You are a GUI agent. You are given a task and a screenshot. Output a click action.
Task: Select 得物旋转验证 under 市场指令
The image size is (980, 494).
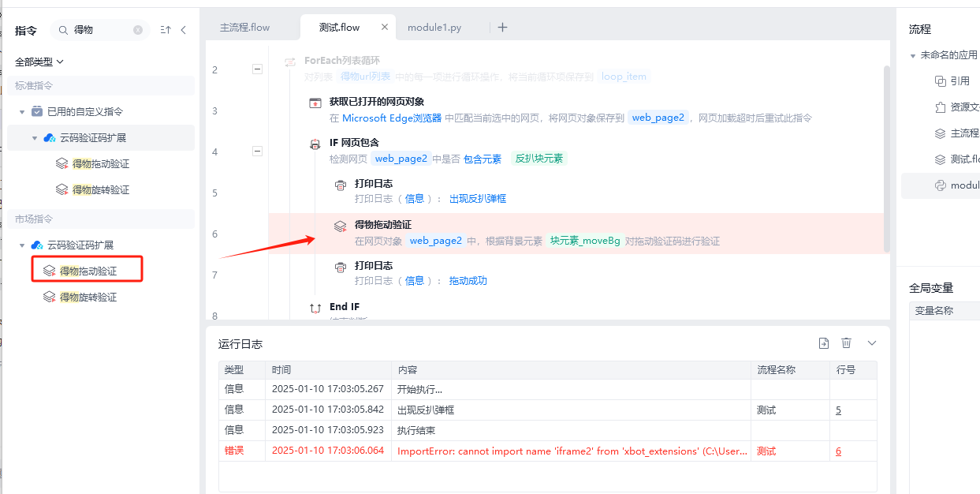click(88, 298)
